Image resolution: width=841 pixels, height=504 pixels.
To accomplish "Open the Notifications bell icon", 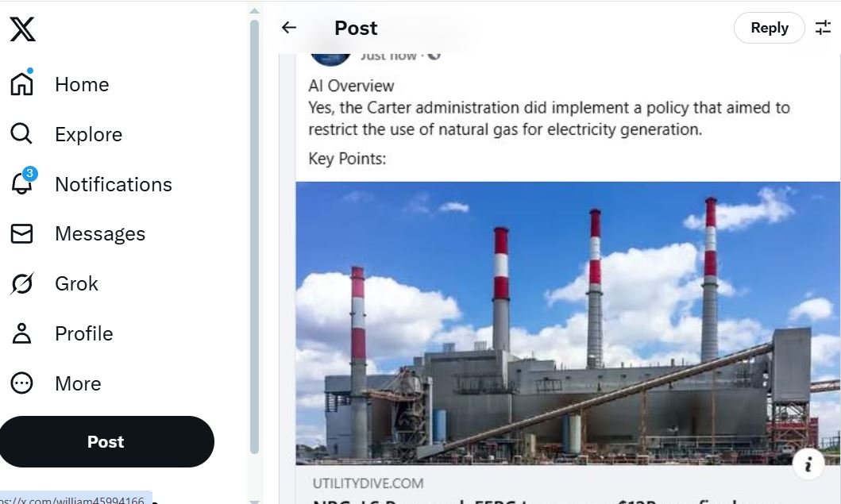I will click(x=22, y=184).
